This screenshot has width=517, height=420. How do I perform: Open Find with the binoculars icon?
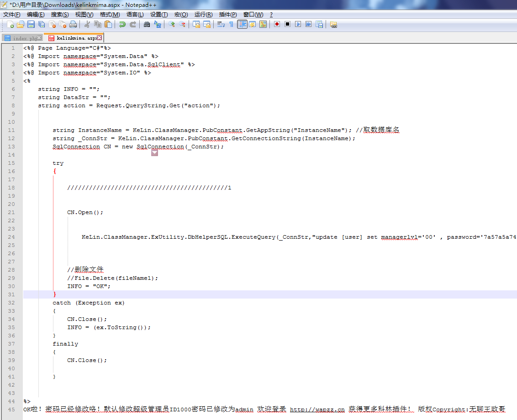147,24
